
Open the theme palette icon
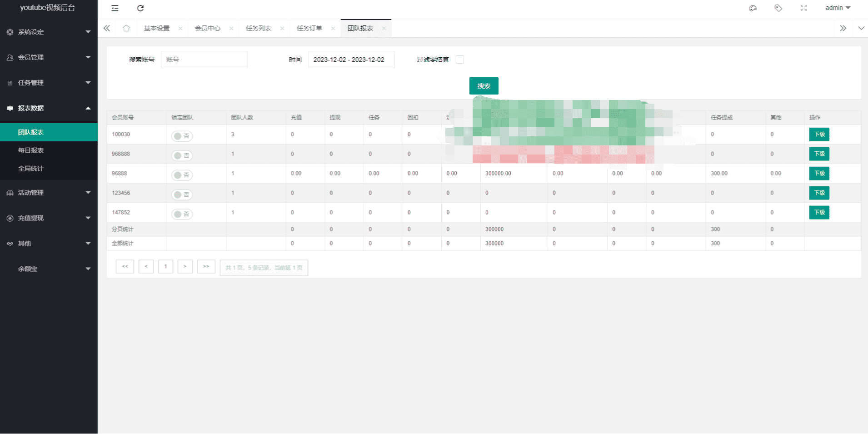click(753, 8)
